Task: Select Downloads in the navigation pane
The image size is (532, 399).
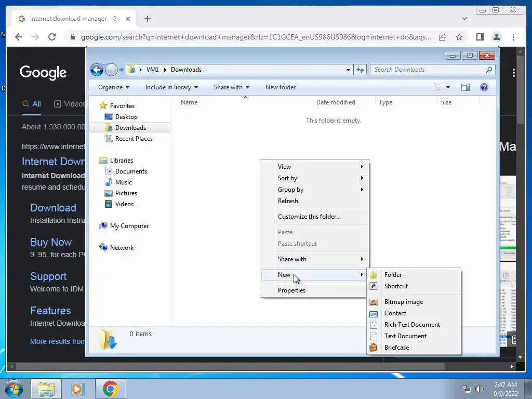Action: tap(129, 128)
